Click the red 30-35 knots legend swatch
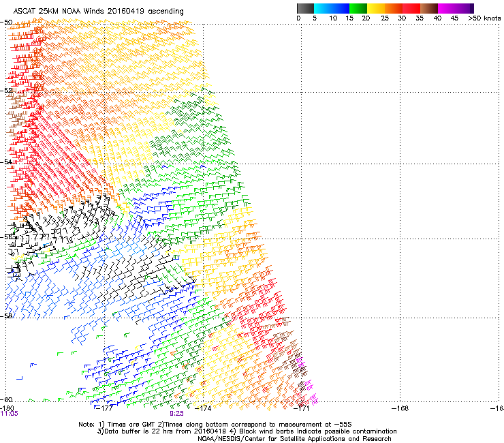The width and height of the screenshot is (504, 443). tap(411, 8)
